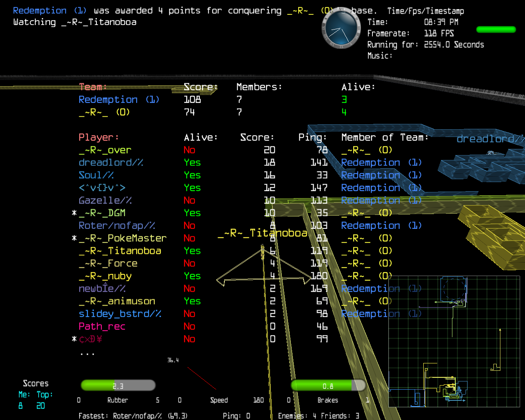525x420 pixels.
Task: Click the asterisk beside _~R~_PokeMaster
Action: (74, 238)
